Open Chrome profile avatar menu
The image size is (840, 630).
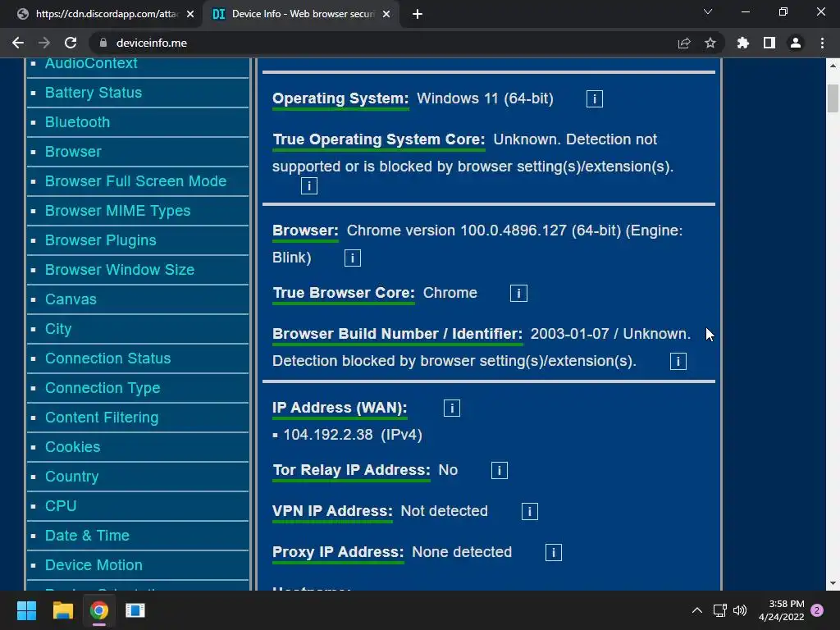point(796,43)
